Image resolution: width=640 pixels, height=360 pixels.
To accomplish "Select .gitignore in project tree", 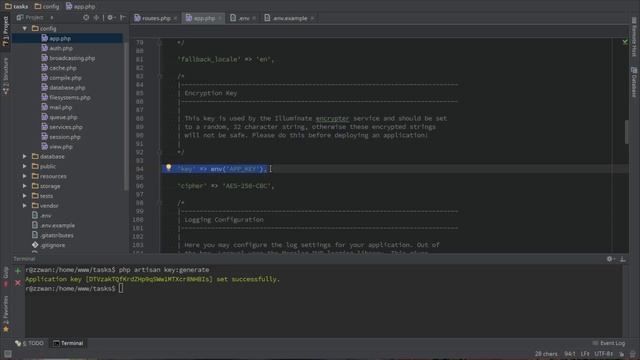I will 49,245.
